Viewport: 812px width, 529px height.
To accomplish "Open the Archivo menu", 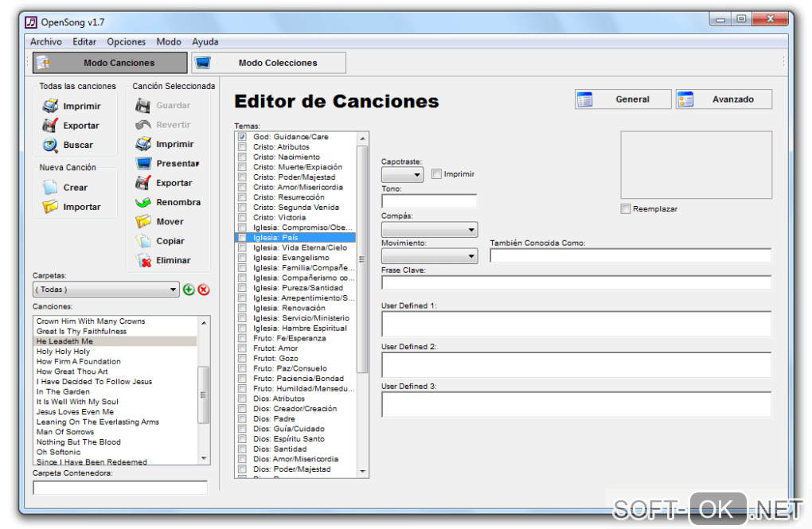I will tap(45, 42).
